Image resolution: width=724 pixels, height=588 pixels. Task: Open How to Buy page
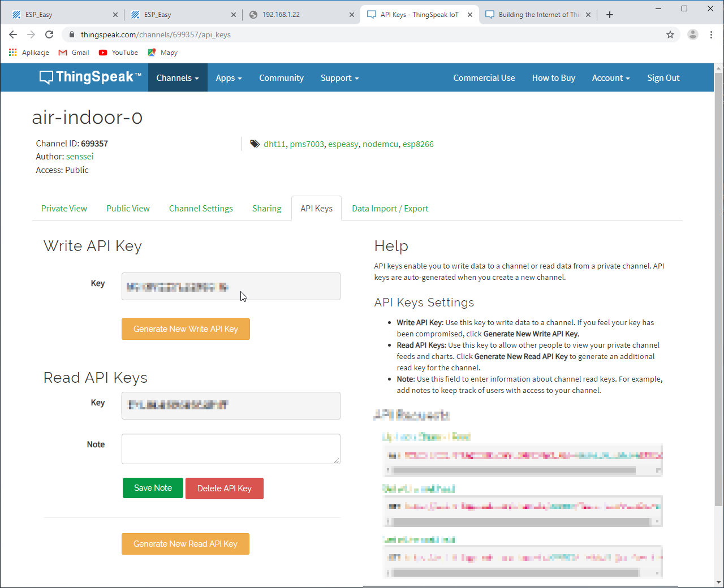point(554,78)
